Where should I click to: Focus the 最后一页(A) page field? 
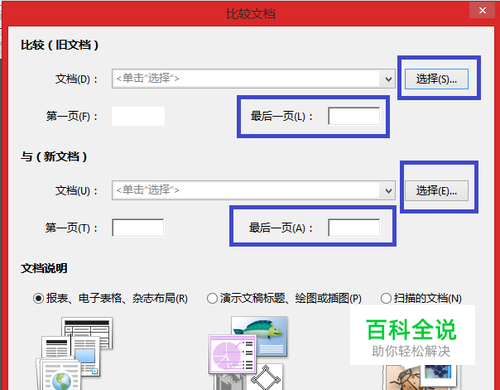(354, 228)
